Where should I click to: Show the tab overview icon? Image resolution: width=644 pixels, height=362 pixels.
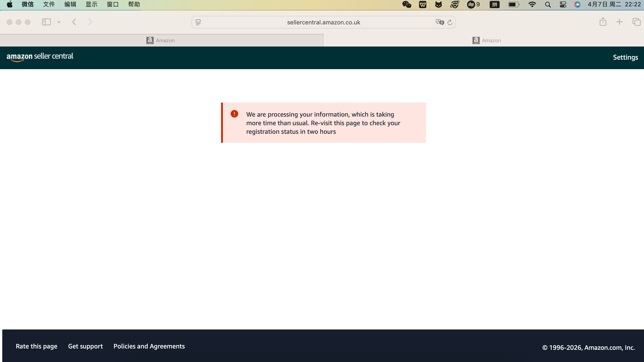[x=636, y=22]
